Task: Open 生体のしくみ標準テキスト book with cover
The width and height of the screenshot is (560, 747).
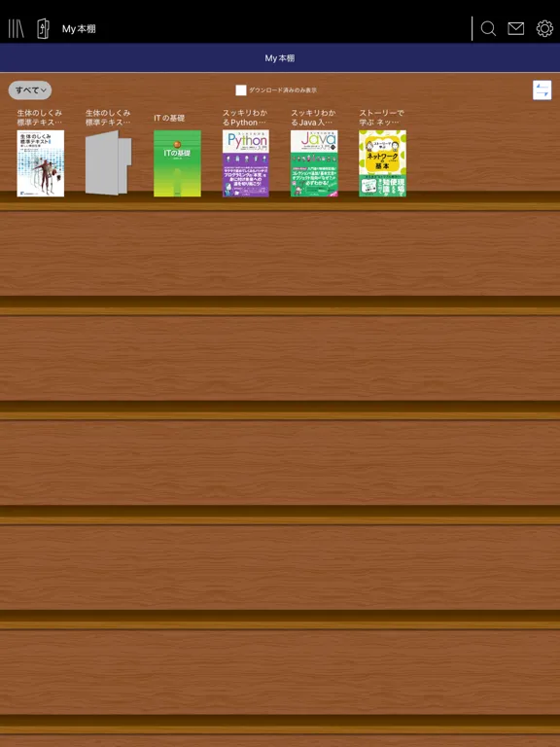Action: click(x=41, y=163)
